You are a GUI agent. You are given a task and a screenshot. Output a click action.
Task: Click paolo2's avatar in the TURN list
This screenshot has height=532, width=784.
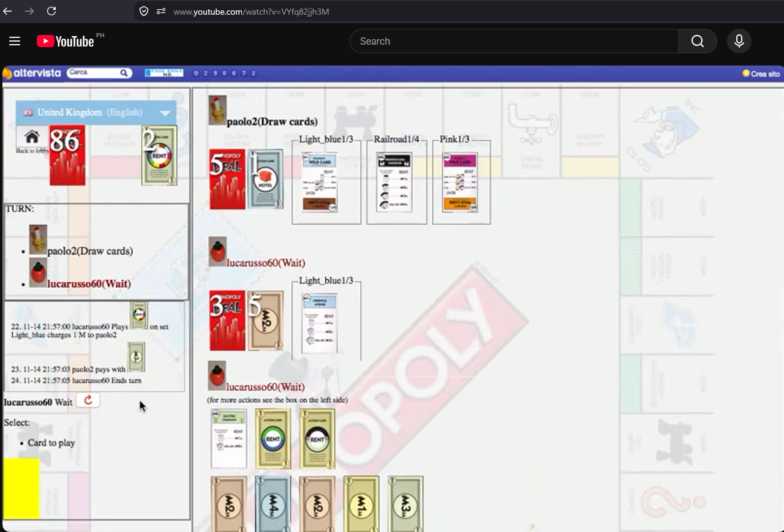(x=38, y=239)
